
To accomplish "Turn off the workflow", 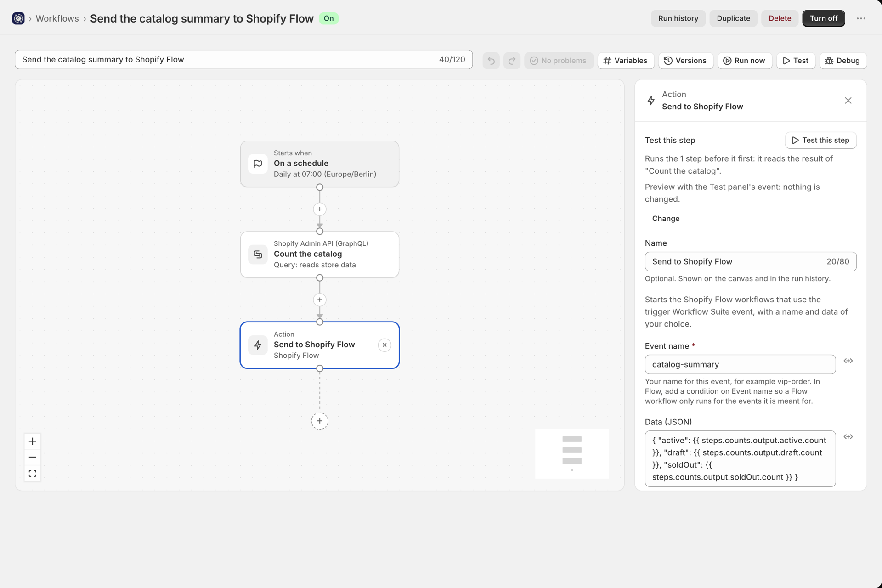I will click(824, 18).
